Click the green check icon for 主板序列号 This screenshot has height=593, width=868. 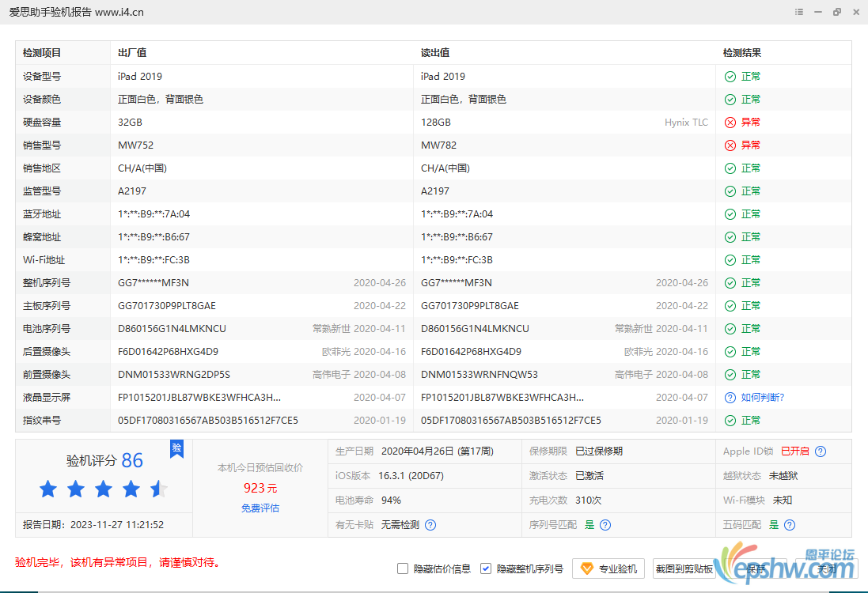(x=730, y=306)
